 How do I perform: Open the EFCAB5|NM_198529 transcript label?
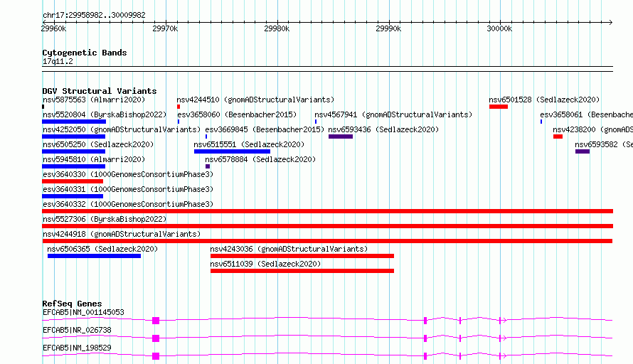coord(77,348)
